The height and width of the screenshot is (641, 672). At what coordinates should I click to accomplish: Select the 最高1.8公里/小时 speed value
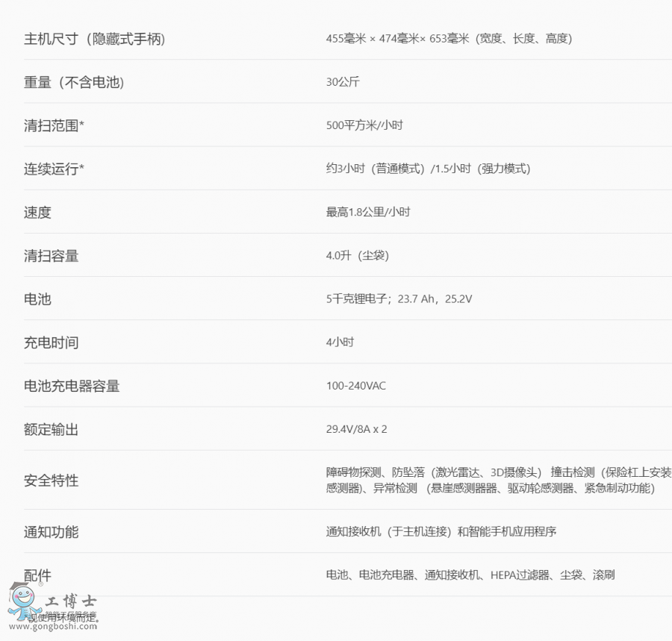click(368, 212)
